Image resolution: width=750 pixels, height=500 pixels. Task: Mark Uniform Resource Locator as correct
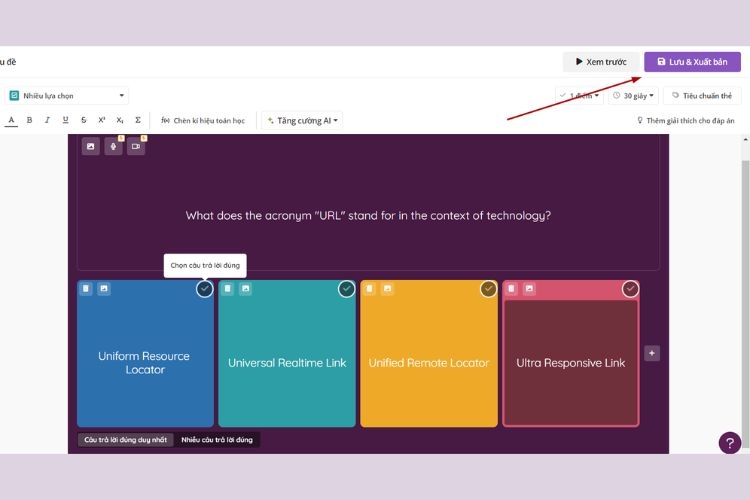tap(205, 289)
